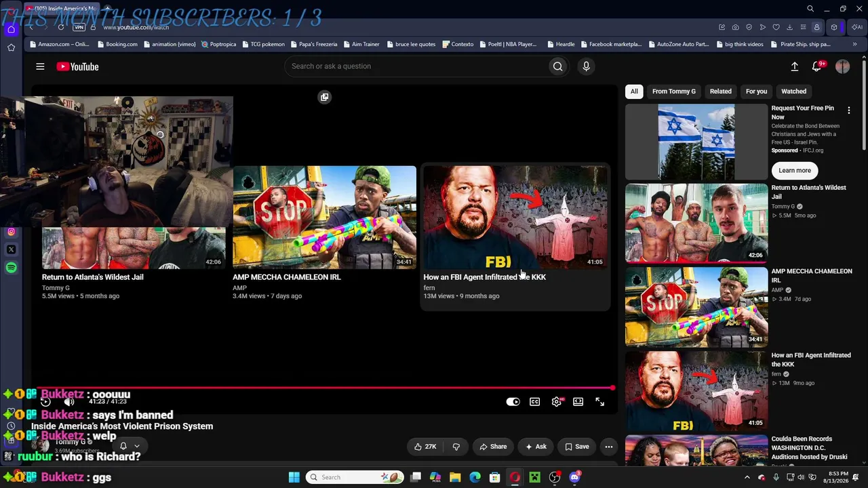Focus the YouTube search input field
Screen dimensions: 868x488
[416, 66]
